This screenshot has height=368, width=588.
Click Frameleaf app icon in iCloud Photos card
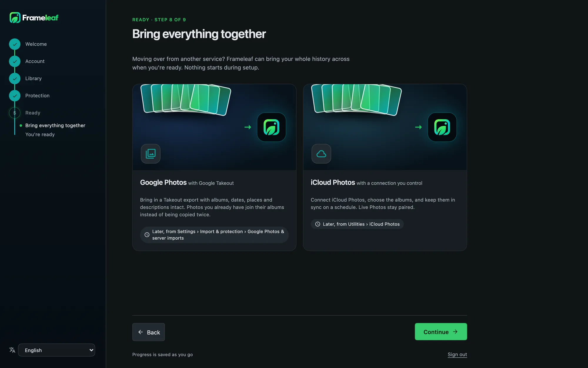coord(442,127)
